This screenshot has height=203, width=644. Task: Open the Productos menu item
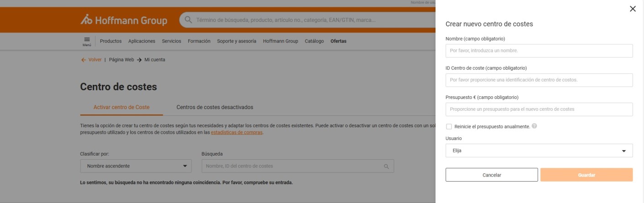coord(111,41)
